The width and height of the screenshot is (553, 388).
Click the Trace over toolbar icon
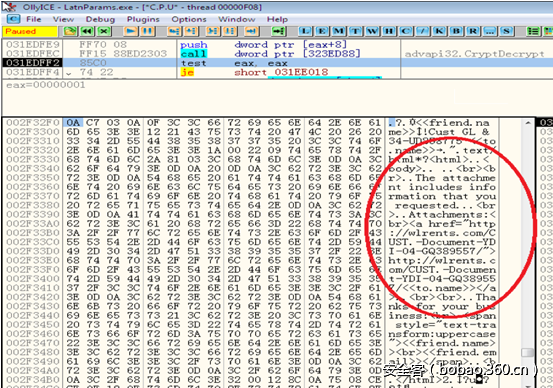pyautogui.click(x=230, y=31)
